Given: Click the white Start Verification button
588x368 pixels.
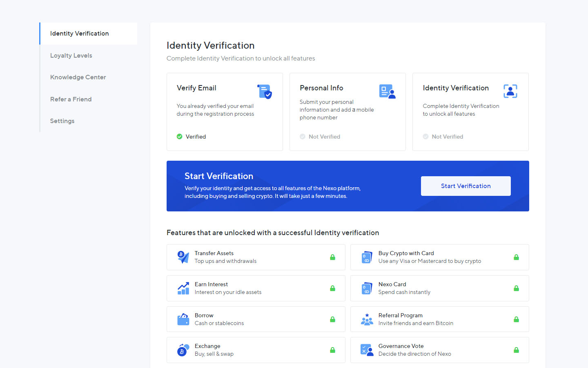Looking at the screenshot, I should click(465, 186).
